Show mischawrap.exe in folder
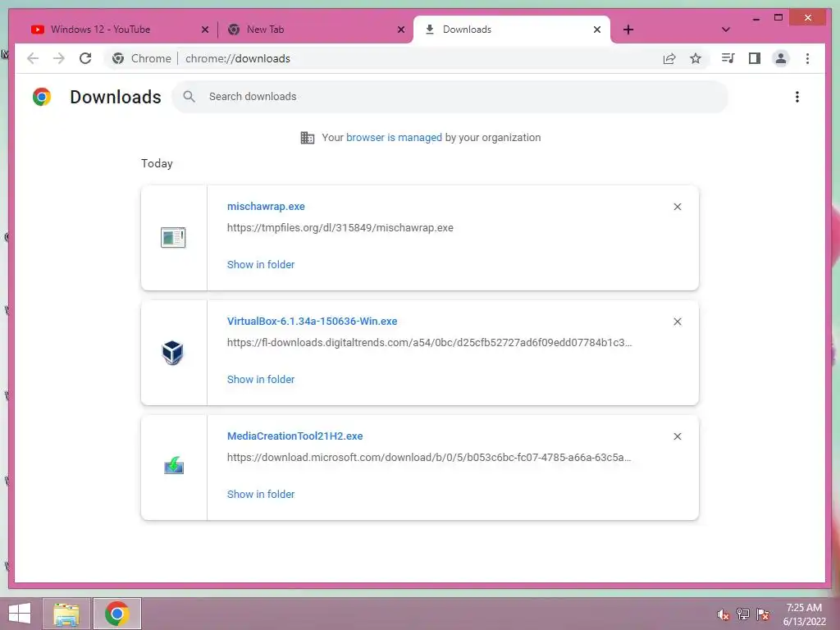 [260, 265]
